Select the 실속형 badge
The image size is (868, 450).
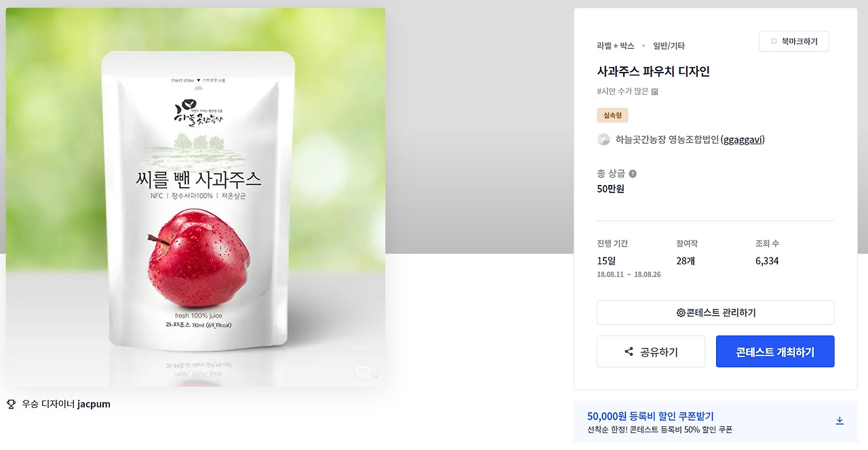tap(612, 115)
